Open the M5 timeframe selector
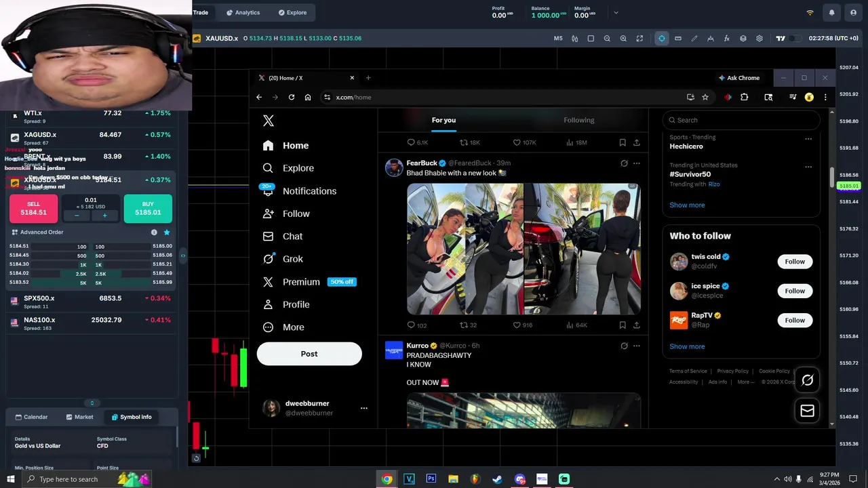Viewport: 868px width, 488px height. click(x=558, y=39)
